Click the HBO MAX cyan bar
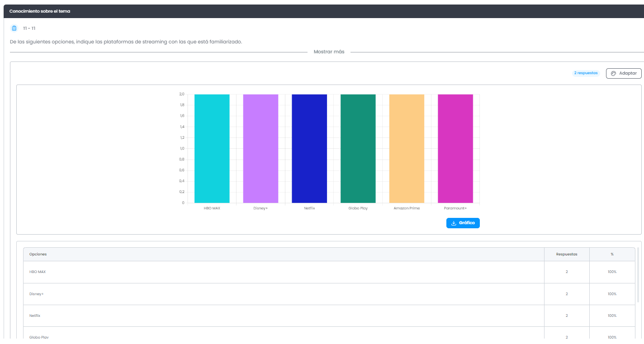 tap(212, 149)
